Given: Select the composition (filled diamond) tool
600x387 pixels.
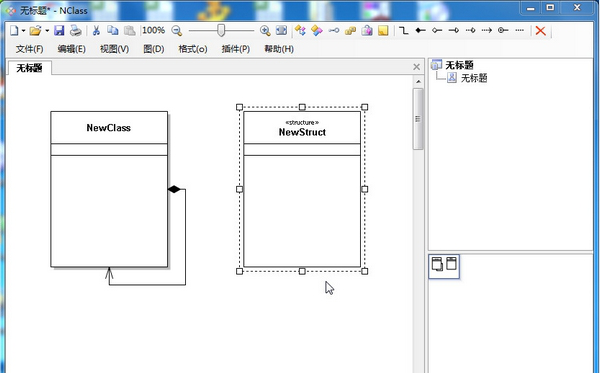Looking at the screenshot, I should tap(421, 30).
